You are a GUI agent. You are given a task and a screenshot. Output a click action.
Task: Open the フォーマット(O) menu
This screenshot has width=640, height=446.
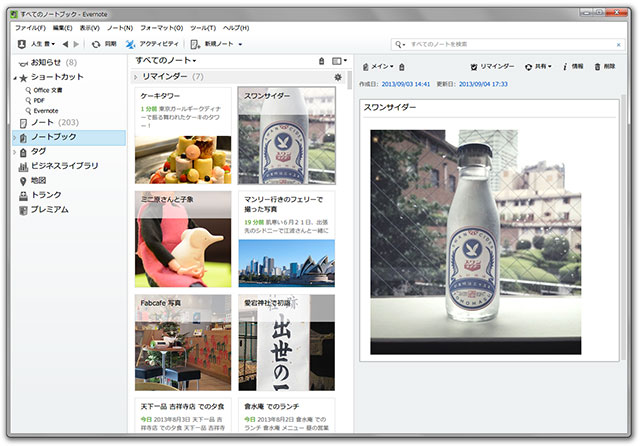(162, 28)
